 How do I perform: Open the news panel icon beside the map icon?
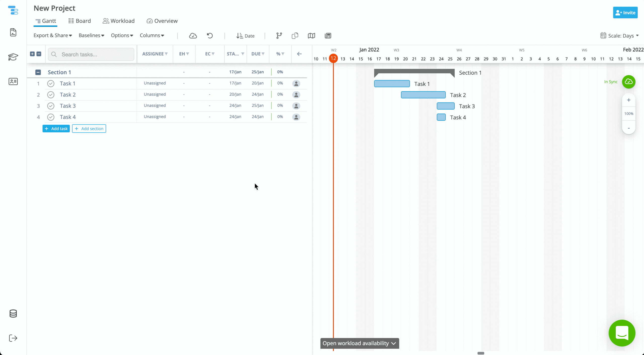[328, 36]
